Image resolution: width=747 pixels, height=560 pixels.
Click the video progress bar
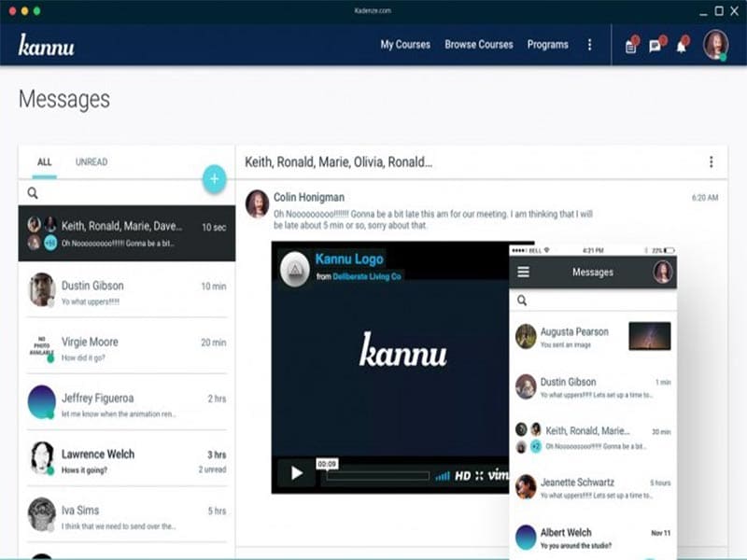pos(378,476)
